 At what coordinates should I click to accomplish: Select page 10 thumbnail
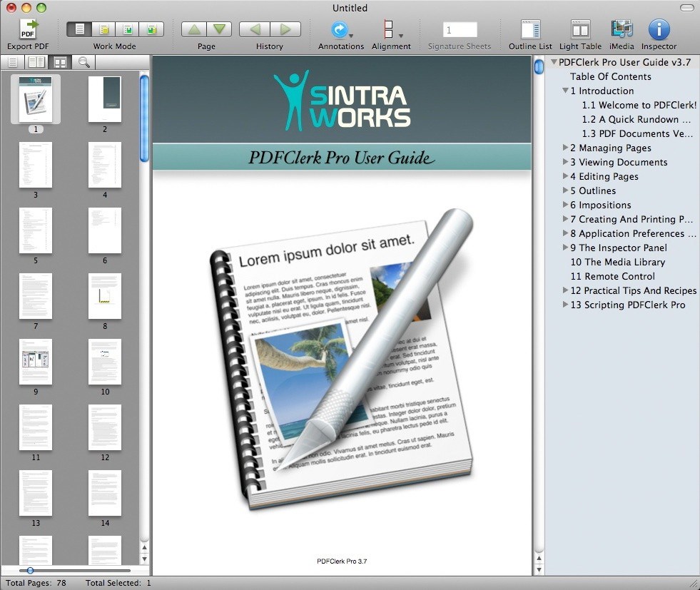(105, 362)
